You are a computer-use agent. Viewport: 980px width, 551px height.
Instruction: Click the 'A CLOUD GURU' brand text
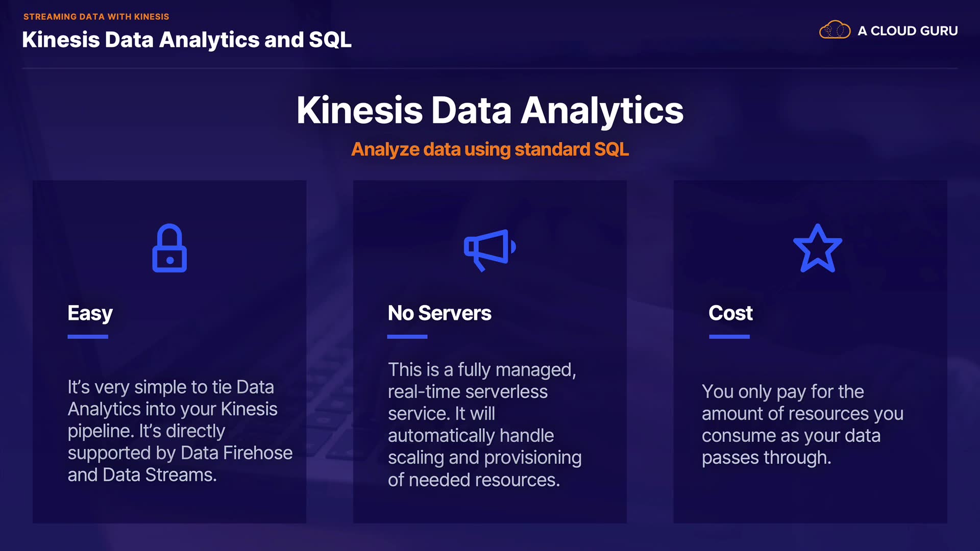908,31
